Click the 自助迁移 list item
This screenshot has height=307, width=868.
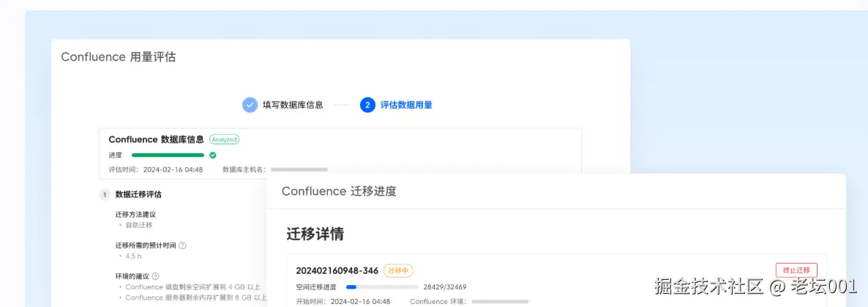138,225
